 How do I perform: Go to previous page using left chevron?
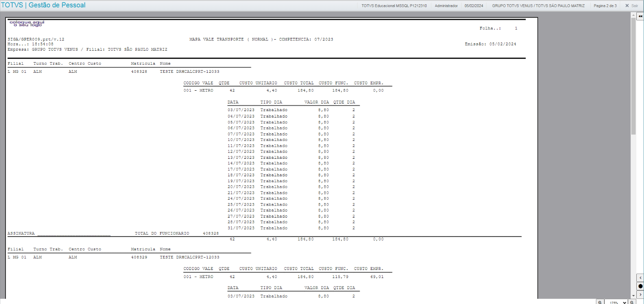point(640,278)
